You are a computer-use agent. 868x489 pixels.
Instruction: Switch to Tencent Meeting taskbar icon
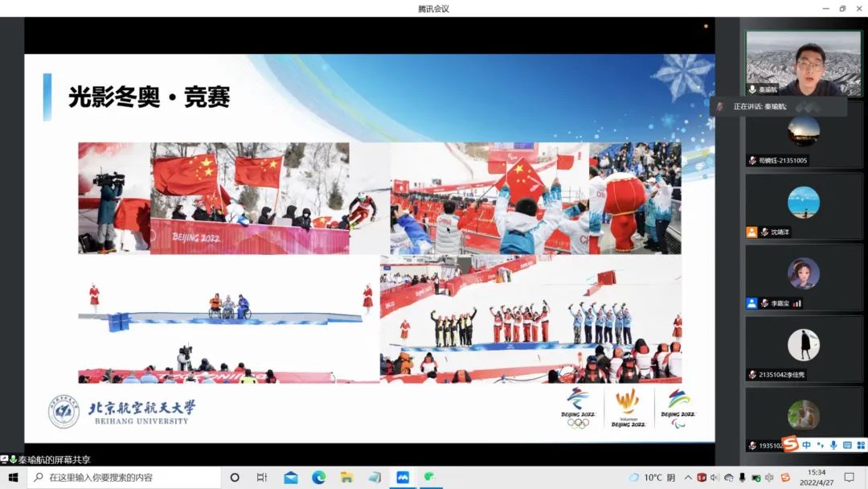403,477
